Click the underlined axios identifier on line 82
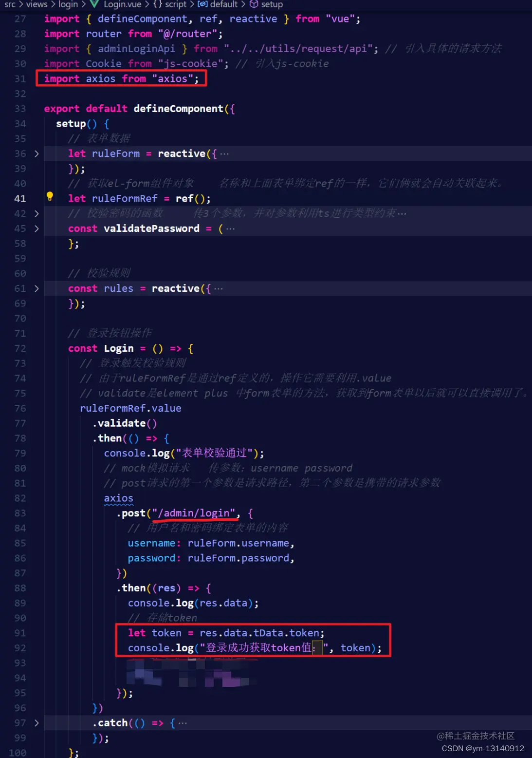Viewport: 532px width, 758px height. [118, 498]
